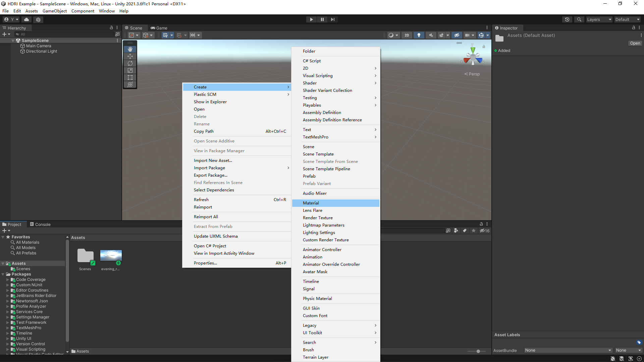Click the Rect Transform tool icon
Screen dimensions: 644x362
129,77
